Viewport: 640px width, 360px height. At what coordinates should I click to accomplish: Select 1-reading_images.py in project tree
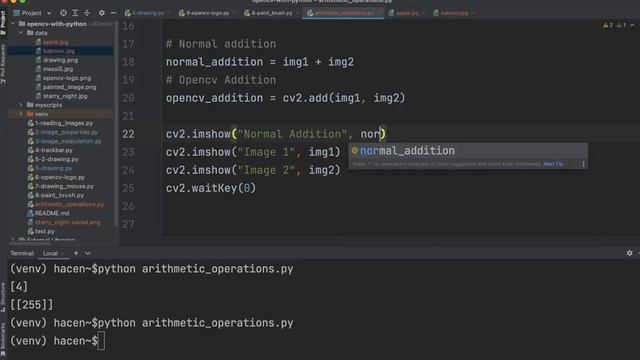pos(64,123)
